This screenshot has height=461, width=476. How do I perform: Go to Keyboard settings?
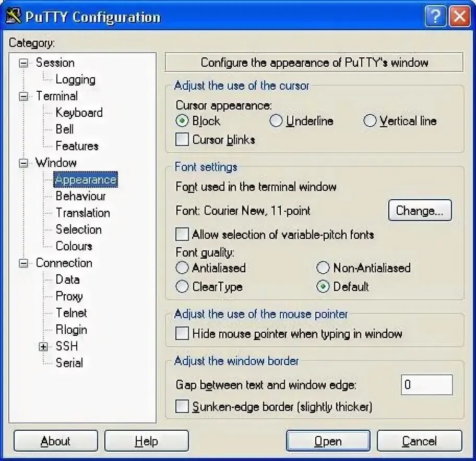[x=79, y=113]
